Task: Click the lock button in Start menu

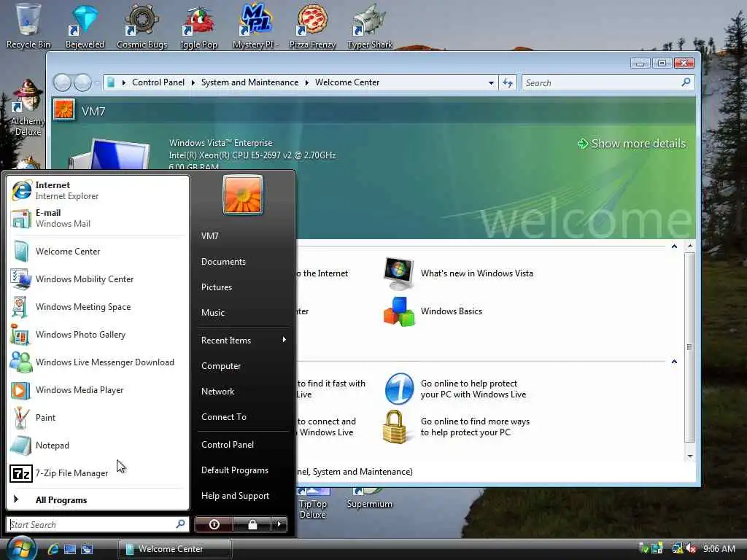Action: click(252, 524)
